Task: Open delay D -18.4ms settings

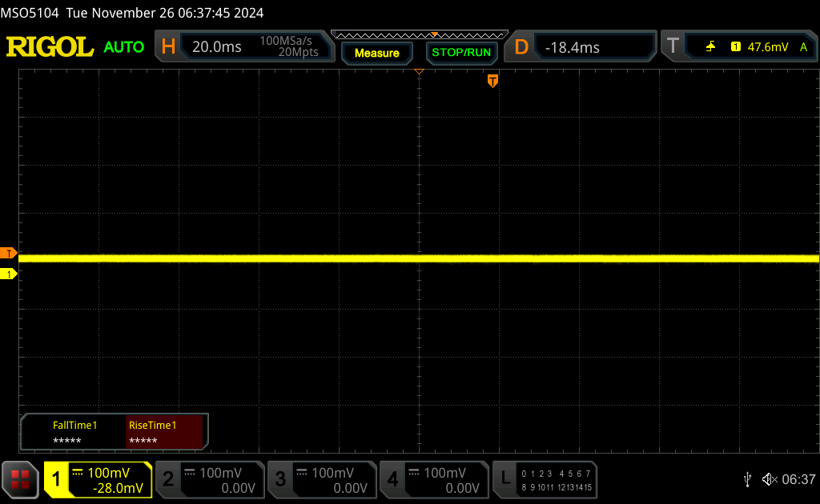Action: (583, 47)
